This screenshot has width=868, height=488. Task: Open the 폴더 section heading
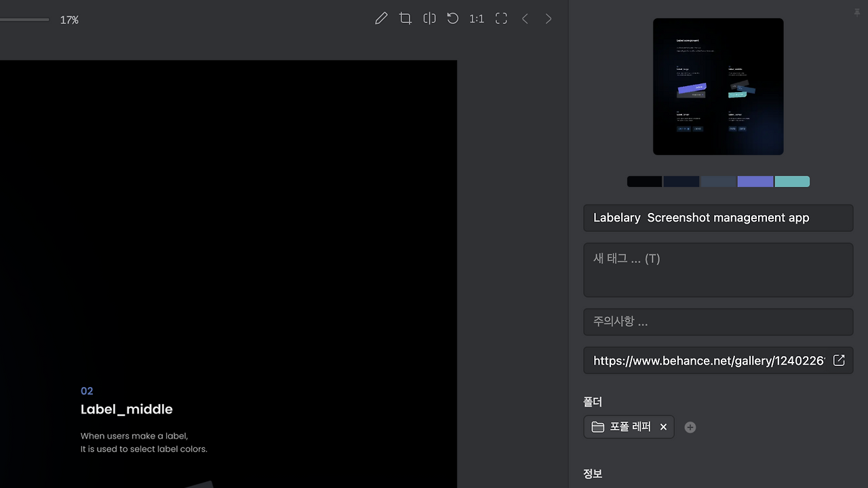[x=593, y=402]
